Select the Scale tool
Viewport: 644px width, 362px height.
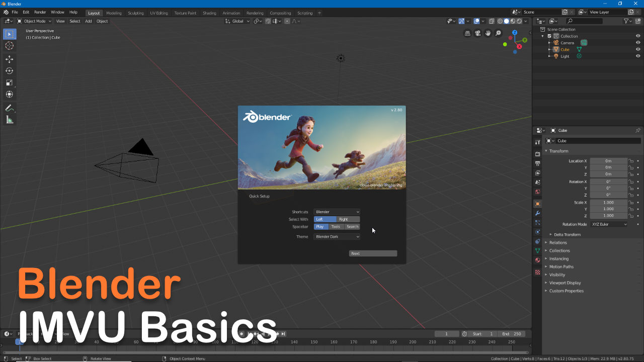click(10, 82)
